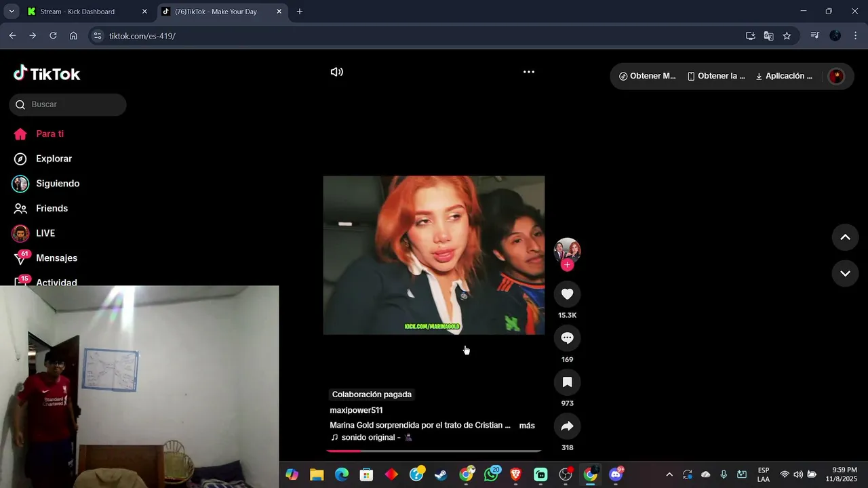Open the media controls icon in Chrome
The image size is (868, 488).
(x=815, y=36)
